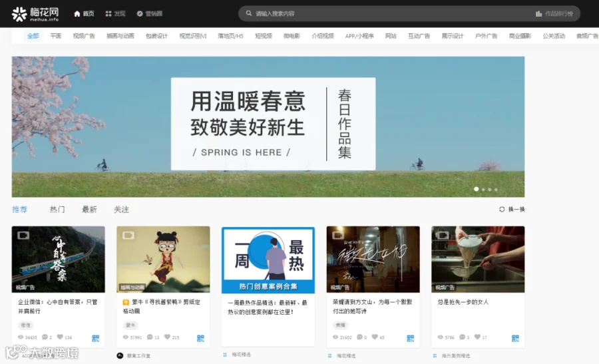
Task: Click the 换一换 refresh icon
Action: 502,210
